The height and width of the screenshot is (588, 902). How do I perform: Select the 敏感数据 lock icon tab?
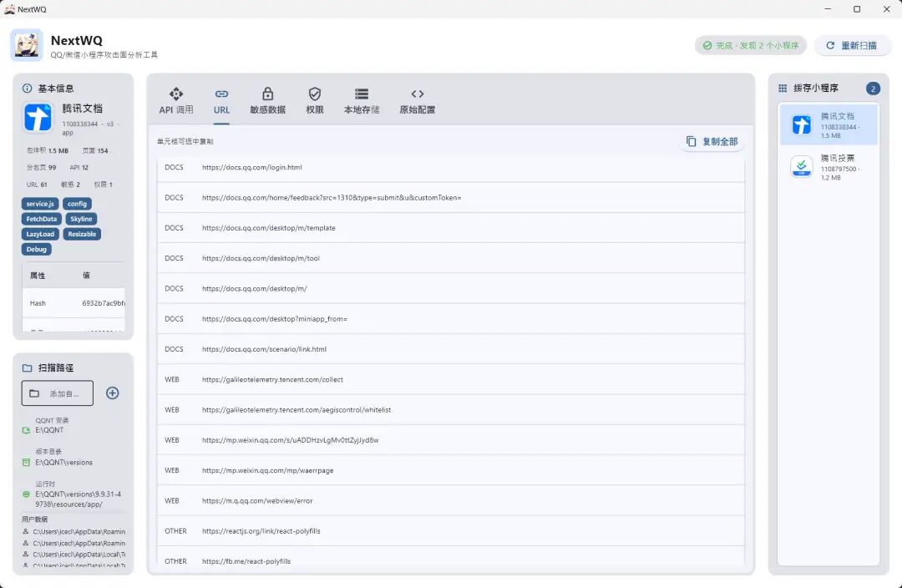pos(267,94)
